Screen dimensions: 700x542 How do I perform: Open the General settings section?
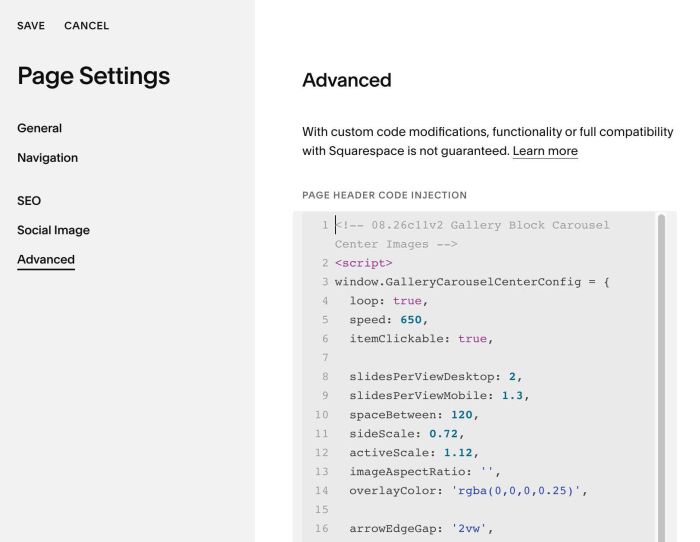39,128
